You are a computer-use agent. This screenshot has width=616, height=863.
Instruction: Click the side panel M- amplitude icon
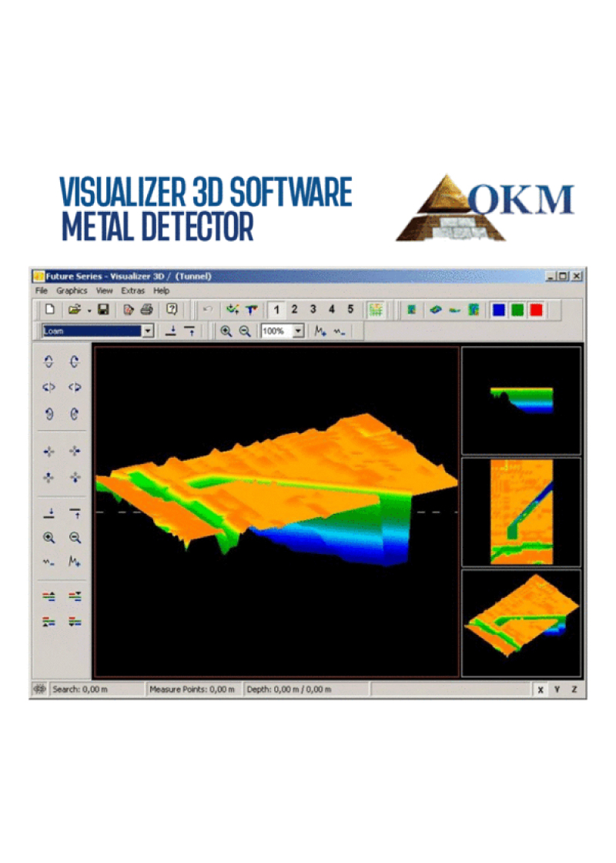(49, 562)
